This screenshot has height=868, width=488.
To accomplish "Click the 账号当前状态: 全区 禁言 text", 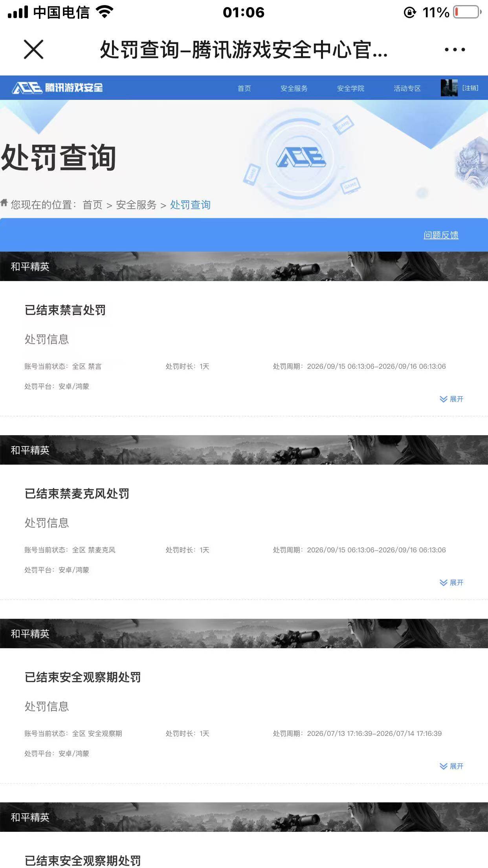I will [63, 366].
